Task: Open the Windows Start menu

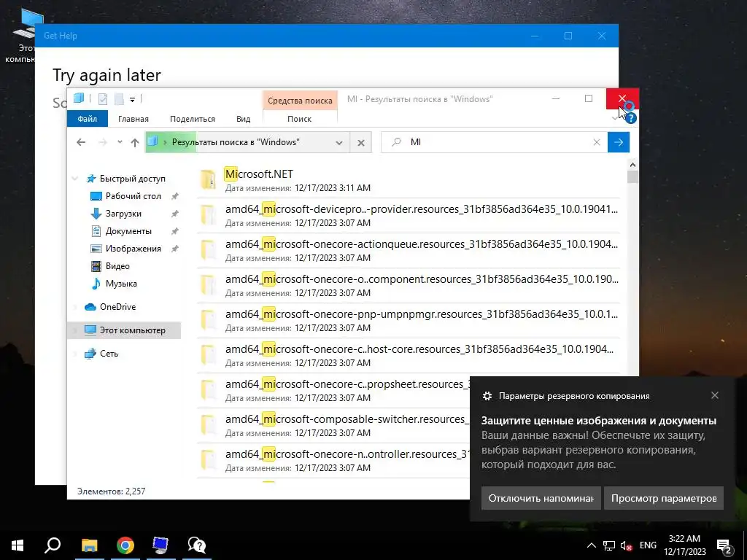Action: pyautogui.click(x=18, y=545)
